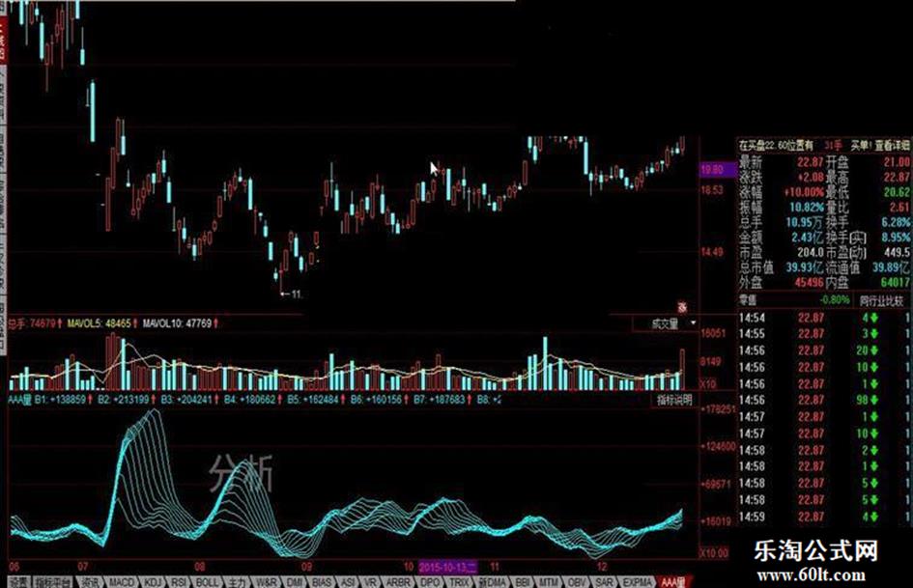Image resolution: width=913 pixels, height=588 pixels.
Task: Click the 14:54 trade tick row
Action: 824,318
